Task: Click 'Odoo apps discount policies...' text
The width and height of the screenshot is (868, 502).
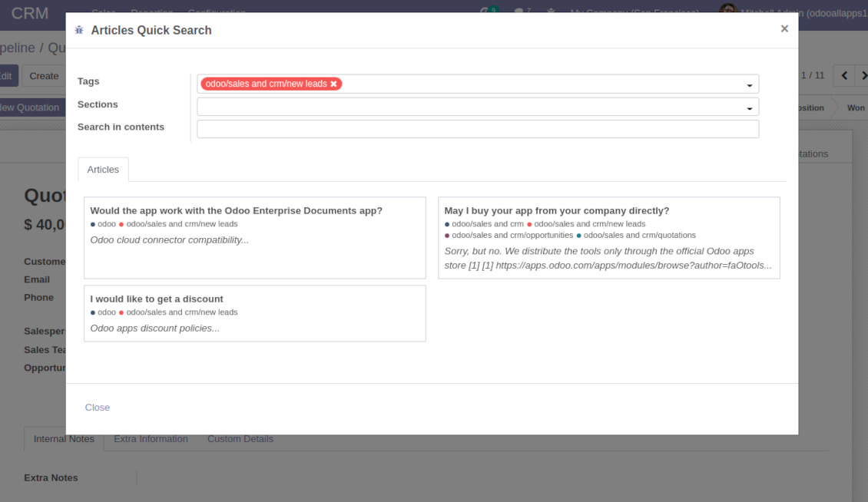Action: pos(155,329)
